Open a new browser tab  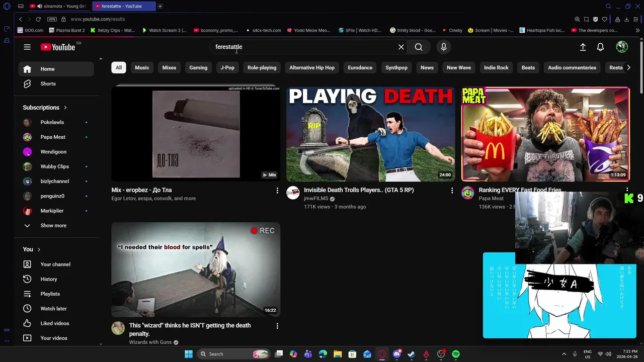point(160,6)
